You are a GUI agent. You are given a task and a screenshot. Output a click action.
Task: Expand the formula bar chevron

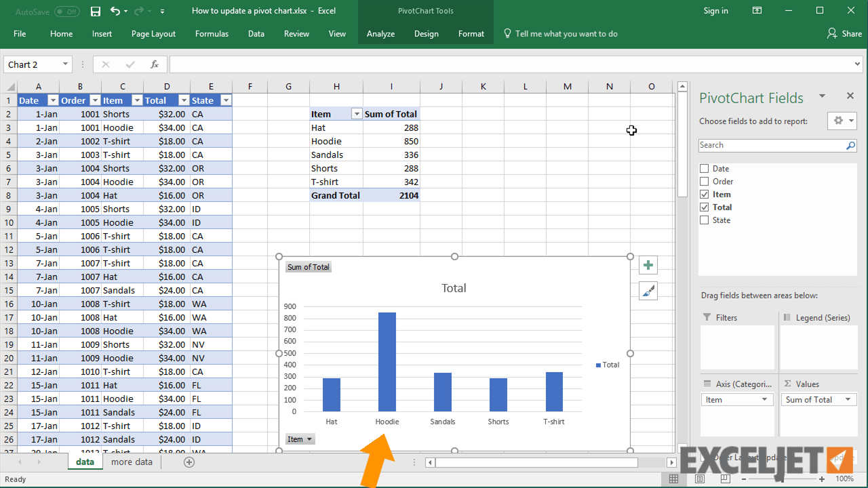(857, 64)
